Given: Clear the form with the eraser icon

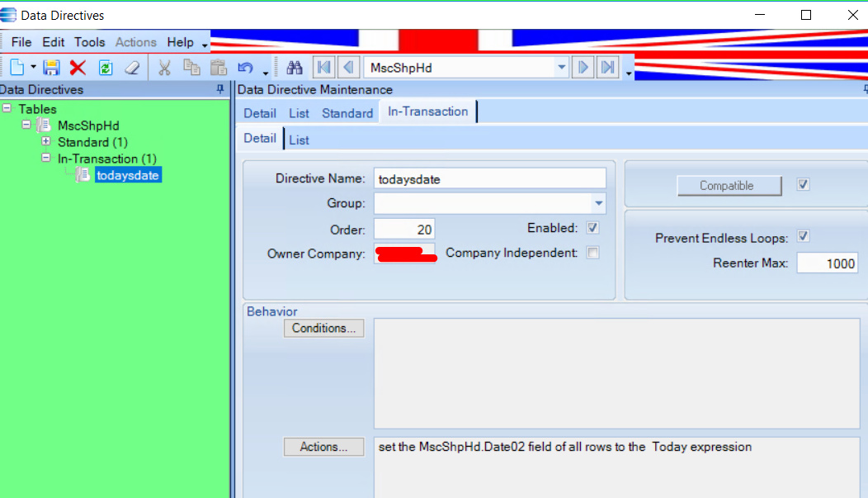Looking at the screenshot, I should click(x=132, y=68).
